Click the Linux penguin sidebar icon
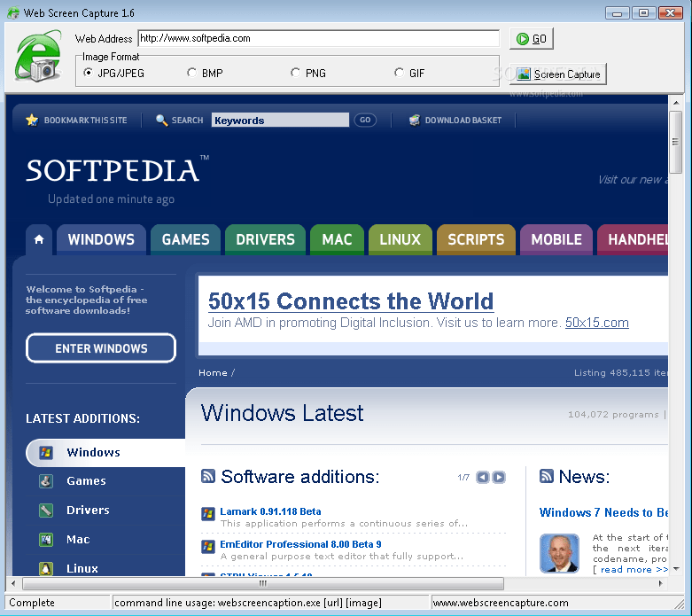Image resolution: width=692 pixels, height=616 pixels. [x=46, y=569]
